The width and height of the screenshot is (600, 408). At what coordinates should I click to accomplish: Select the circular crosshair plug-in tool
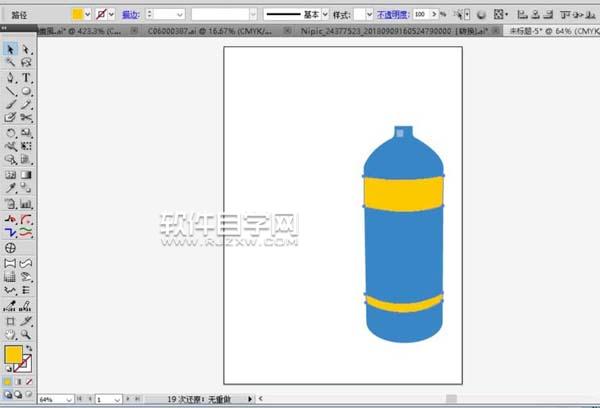click(x=10, y=248)
